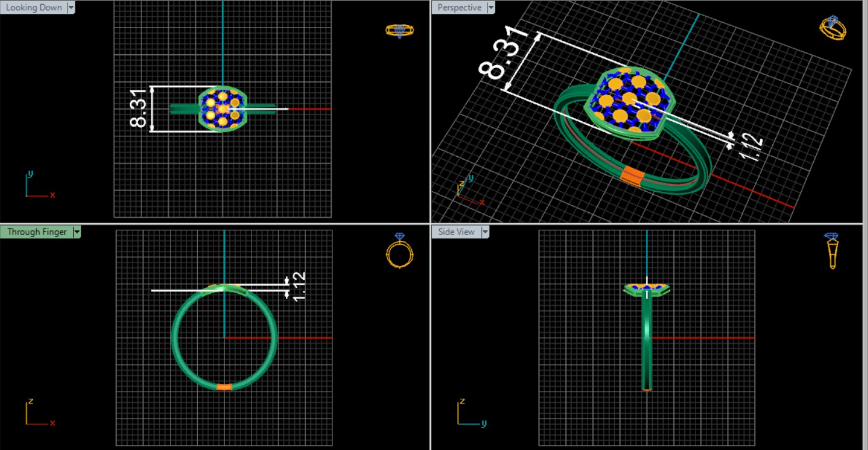868x450 pixels.
Task: Select the 8.31 dimension text in Looking Down view
Action: [x=138, y=109]
